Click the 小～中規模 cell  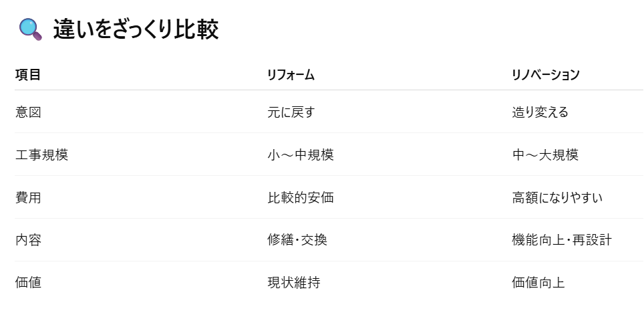coord(300,154)
